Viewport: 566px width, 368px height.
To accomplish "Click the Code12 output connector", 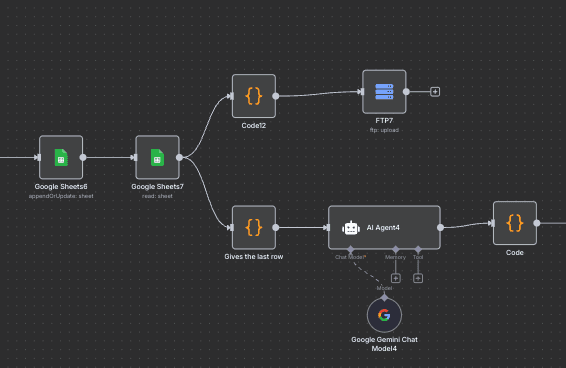I will tap(276, 96).
